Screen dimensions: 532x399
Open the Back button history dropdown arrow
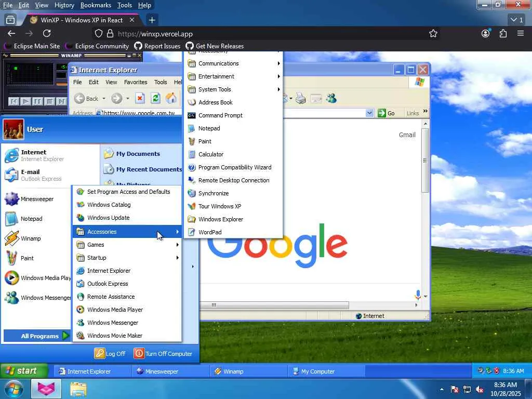(104, 99)
